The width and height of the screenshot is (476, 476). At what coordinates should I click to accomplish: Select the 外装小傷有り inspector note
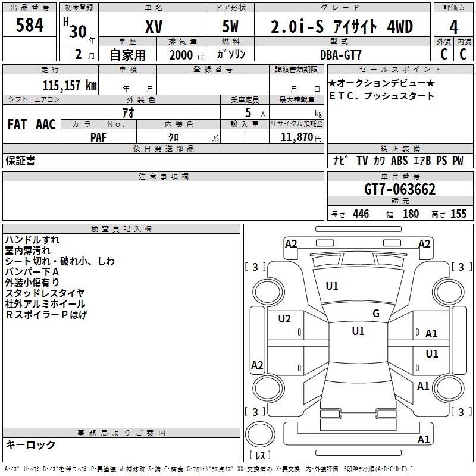(32, 282)
